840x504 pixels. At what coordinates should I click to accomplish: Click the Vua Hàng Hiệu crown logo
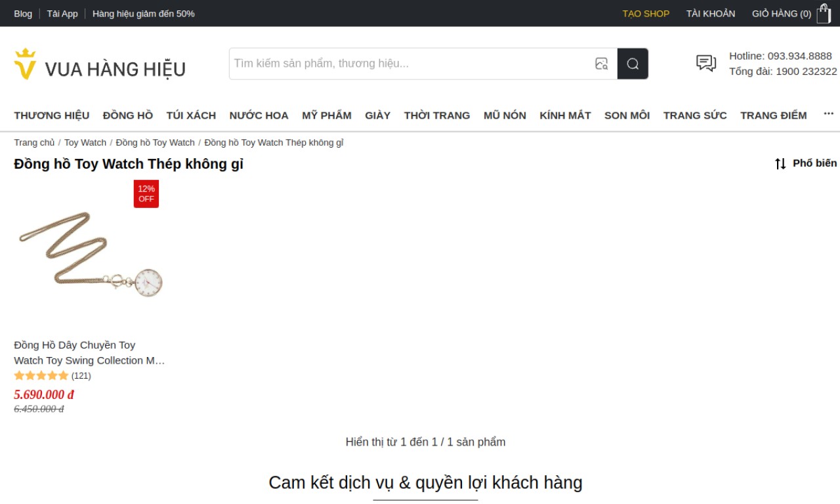[25, 64]
